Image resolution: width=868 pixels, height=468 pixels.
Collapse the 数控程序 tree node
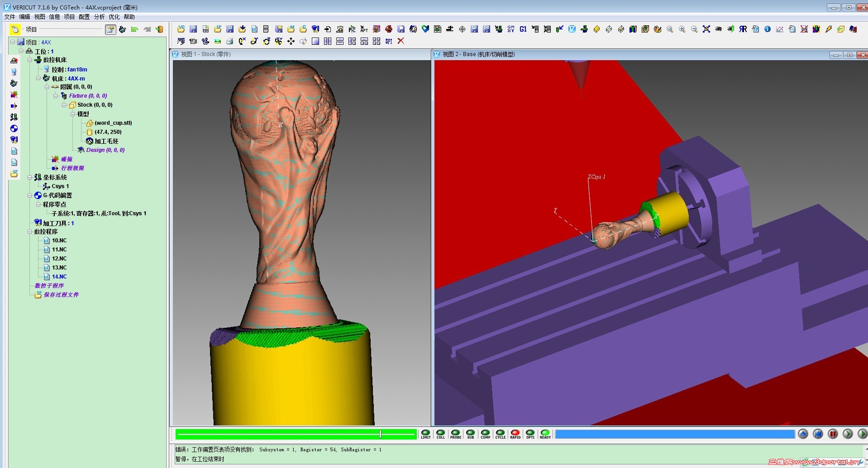(30, 232)
